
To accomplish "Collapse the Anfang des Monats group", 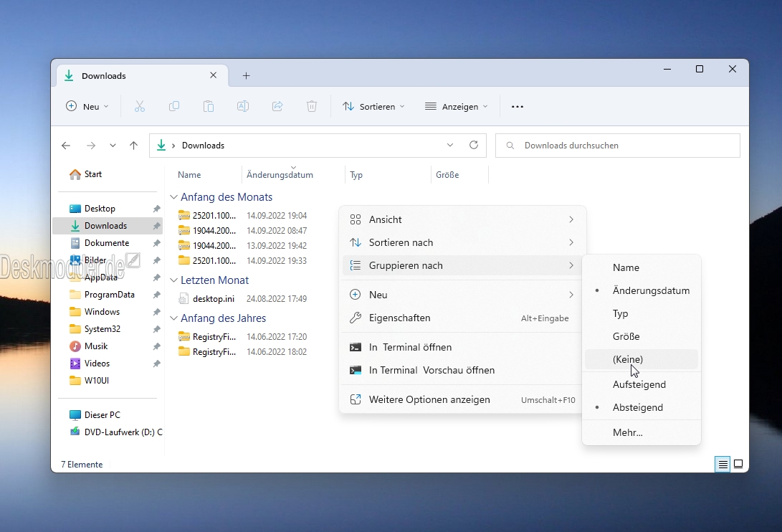I will point(173,197).
